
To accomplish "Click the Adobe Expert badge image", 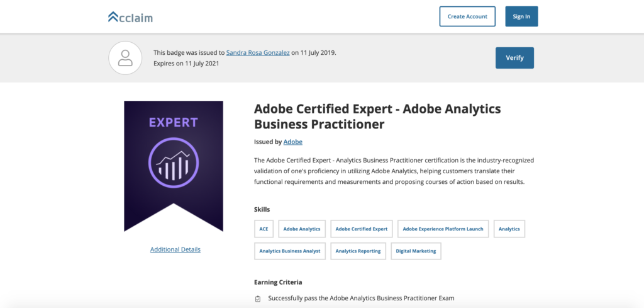I will point(174,166).
